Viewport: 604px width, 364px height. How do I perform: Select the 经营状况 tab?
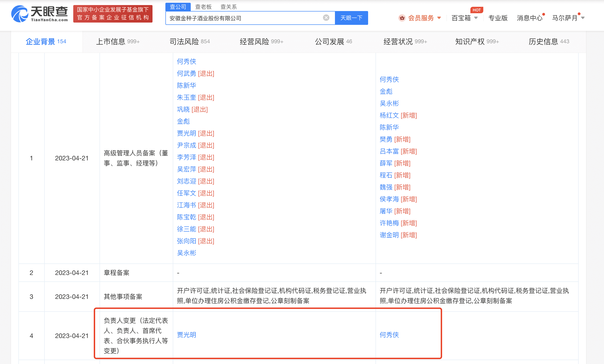pyautogui.click(x=405, y=41)
